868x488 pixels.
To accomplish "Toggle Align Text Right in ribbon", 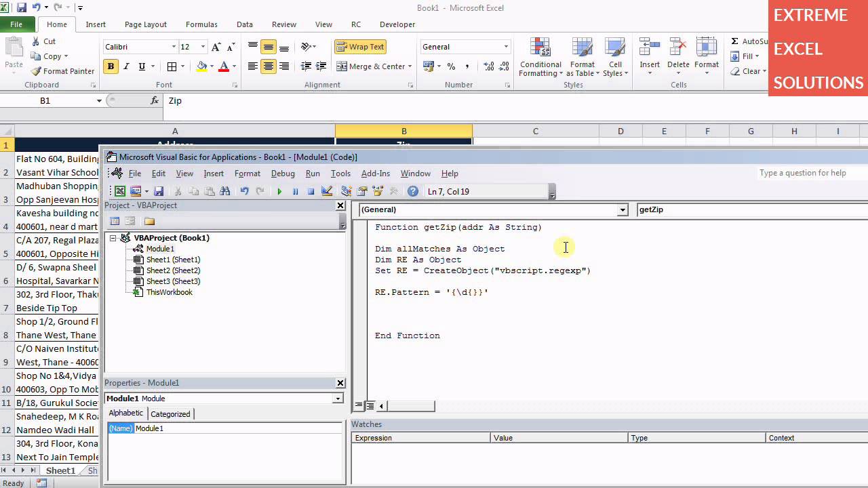I will tap(284, 66).
